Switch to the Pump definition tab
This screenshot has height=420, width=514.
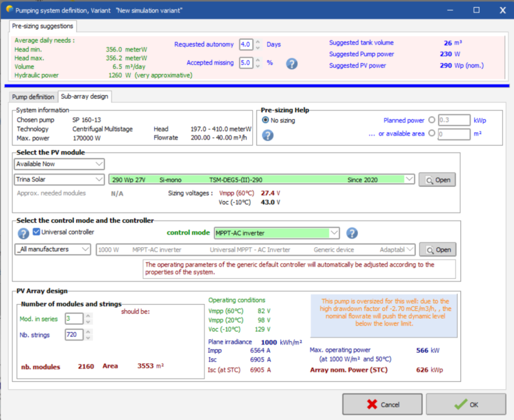point(33,97)
